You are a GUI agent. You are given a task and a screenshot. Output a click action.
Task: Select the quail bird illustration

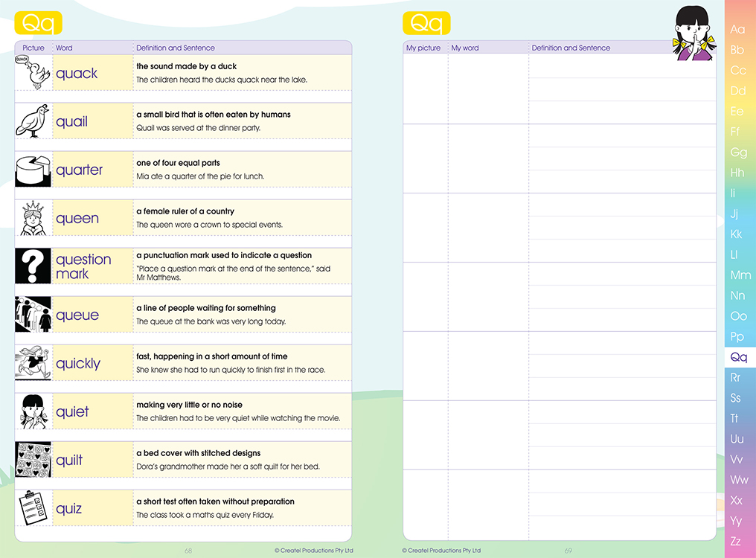pyautogui.click(x=33, y=121)
